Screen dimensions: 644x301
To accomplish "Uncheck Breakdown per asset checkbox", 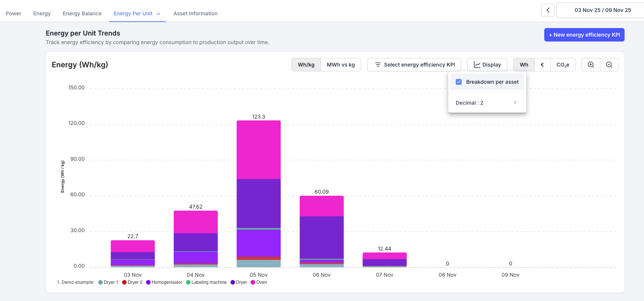I will click(x=459, y=82).
